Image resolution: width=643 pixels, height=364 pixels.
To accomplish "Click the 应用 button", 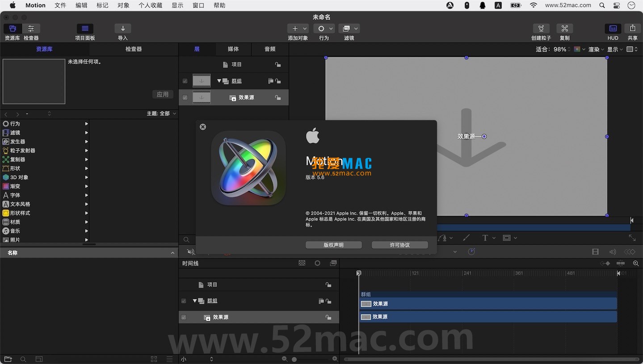I will (163, 94).
